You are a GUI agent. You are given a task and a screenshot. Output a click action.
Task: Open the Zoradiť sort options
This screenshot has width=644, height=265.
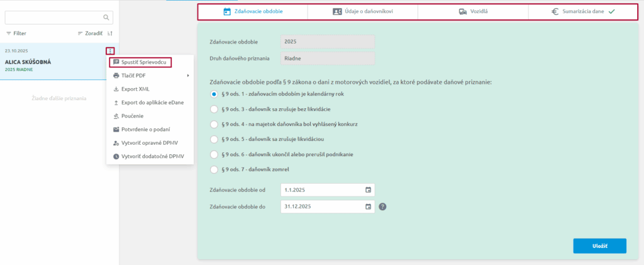[89, 33]
